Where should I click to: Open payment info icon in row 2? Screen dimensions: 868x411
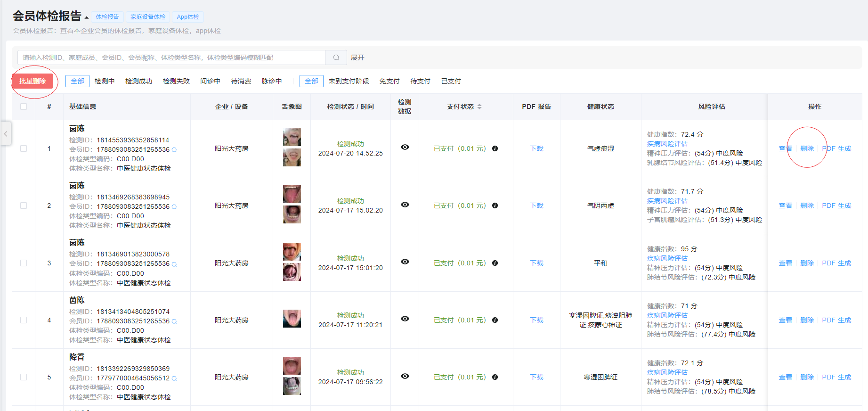[x=495, y=205]
